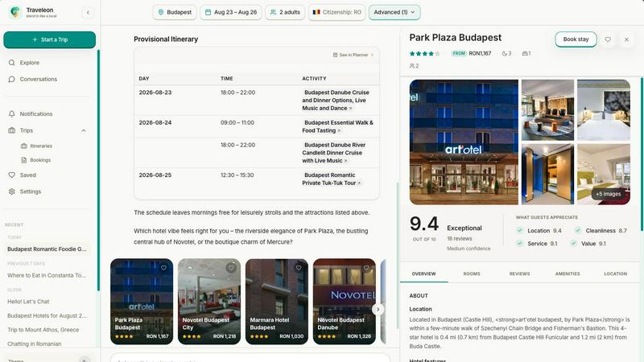The height and width of the screenshot is (362, 644).
Task: View +5 images in gallery
Action: coord(609,194)
